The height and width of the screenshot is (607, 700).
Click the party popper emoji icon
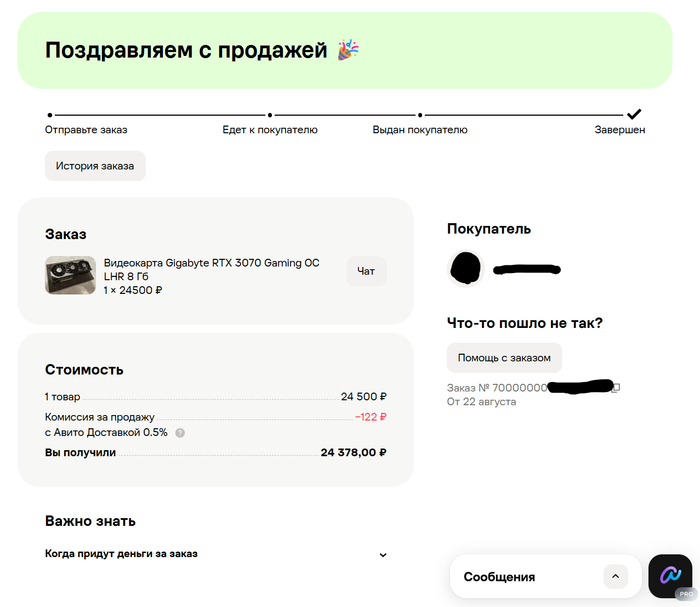pos(348,50)
